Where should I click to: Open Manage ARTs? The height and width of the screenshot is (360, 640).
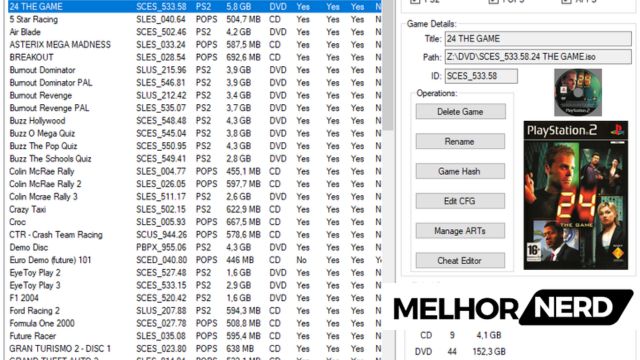coord(460,231)
